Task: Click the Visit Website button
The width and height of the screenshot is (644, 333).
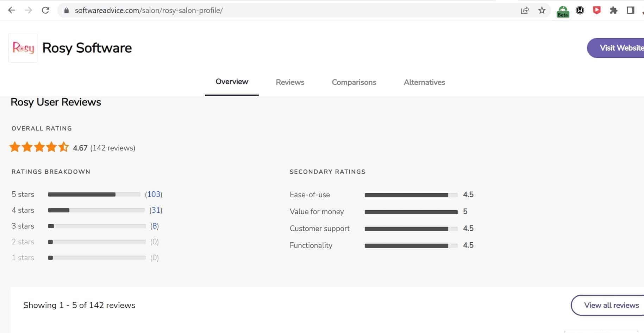Action: (615, 48)
